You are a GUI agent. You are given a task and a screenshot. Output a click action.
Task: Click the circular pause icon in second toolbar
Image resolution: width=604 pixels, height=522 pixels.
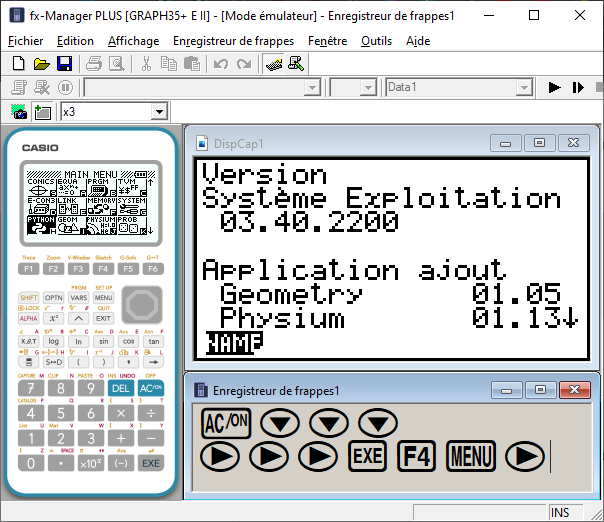65,87
